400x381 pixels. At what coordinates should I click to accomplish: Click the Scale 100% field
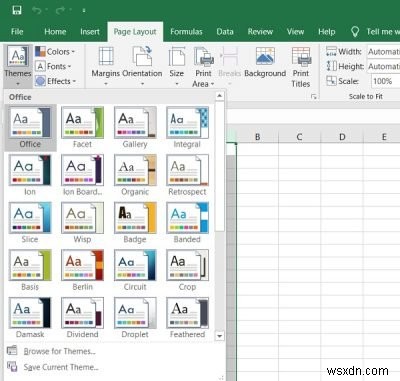point(385,81)
